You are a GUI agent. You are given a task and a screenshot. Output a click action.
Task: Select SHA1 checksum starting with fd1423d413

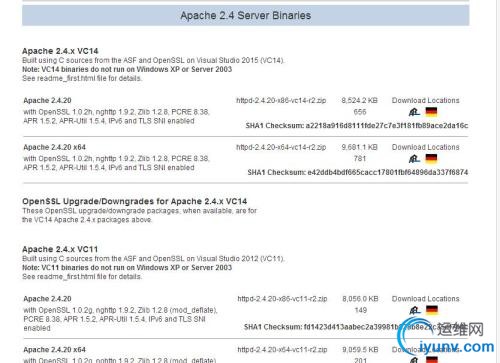click(355, 327)
